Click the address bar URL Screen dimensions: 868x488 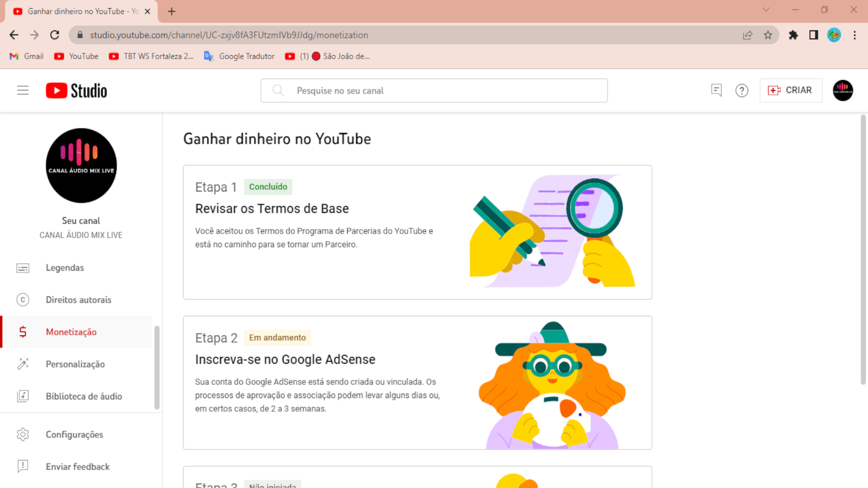(229, 35)
